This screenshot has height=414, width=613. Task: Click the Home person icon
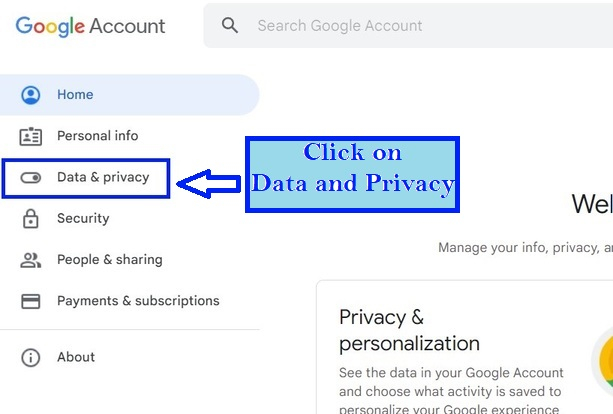click(x=31, y=95)
